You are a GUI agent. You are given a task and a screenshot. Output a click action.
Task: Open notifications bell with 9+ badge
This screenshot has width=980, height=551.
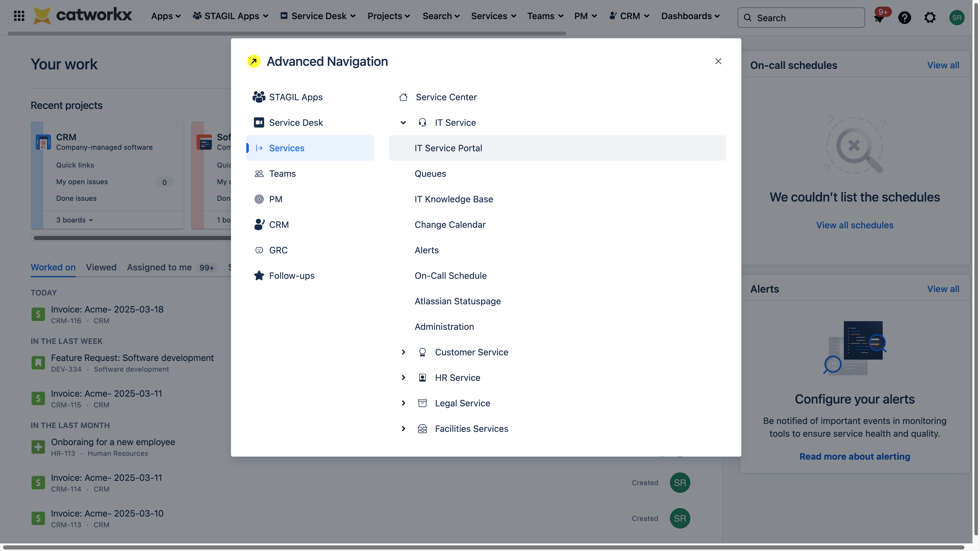pos(879,18)
